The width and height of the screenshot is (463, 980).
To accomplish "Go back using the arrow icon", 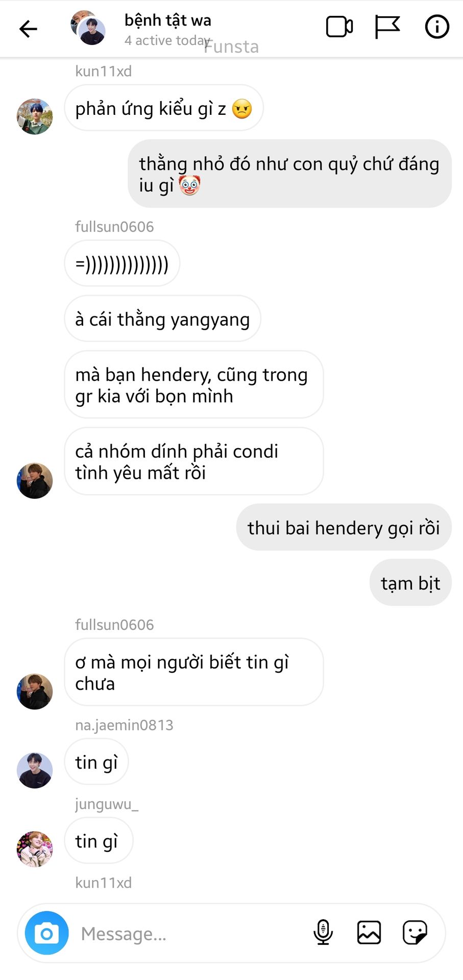I will click(28, 28).
